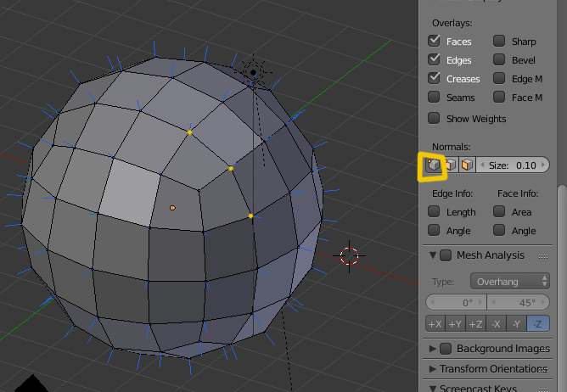Click the normals Size 0.10 field
This screenshot has height=392, width=567.
513,165
